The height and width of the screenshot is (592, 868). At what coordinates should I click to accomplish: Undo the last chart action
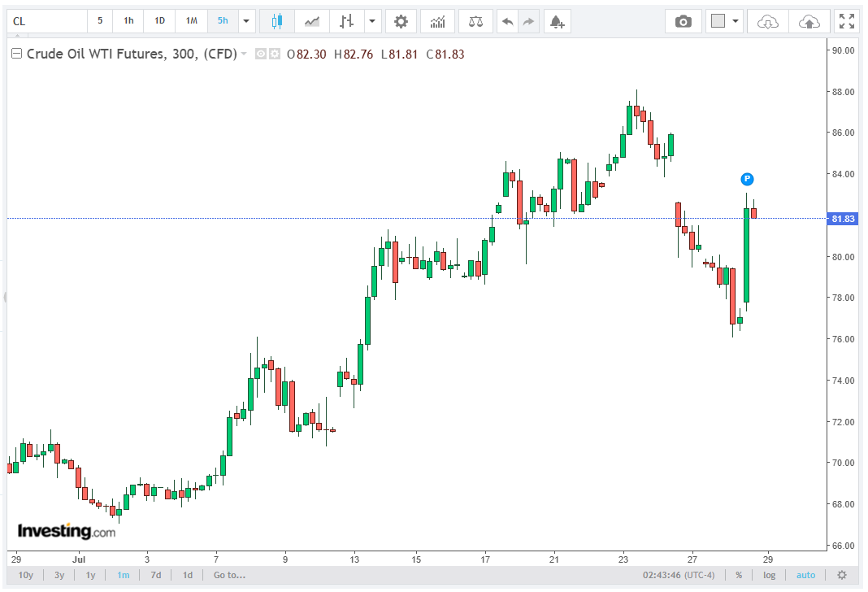507,21
